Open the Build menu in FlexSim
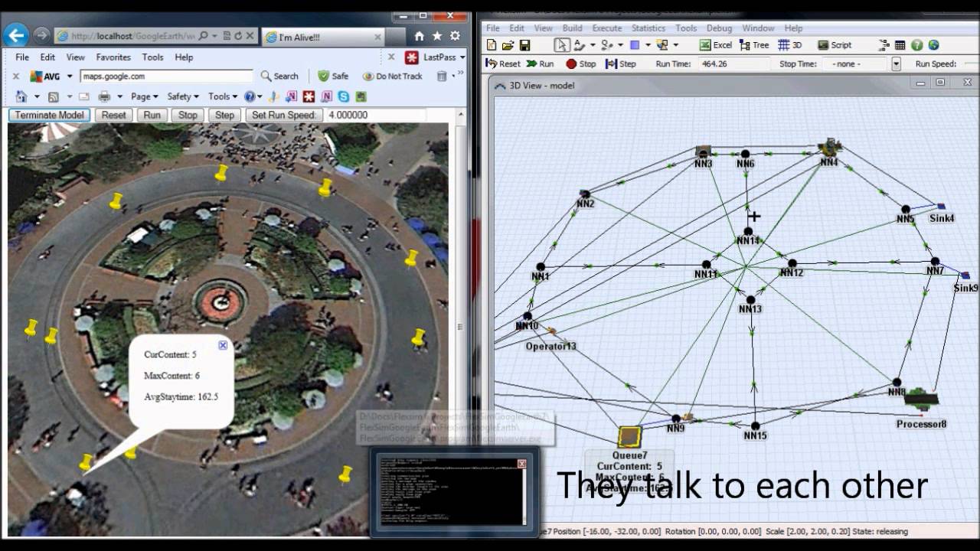The image size is (980, 551). 572,28
